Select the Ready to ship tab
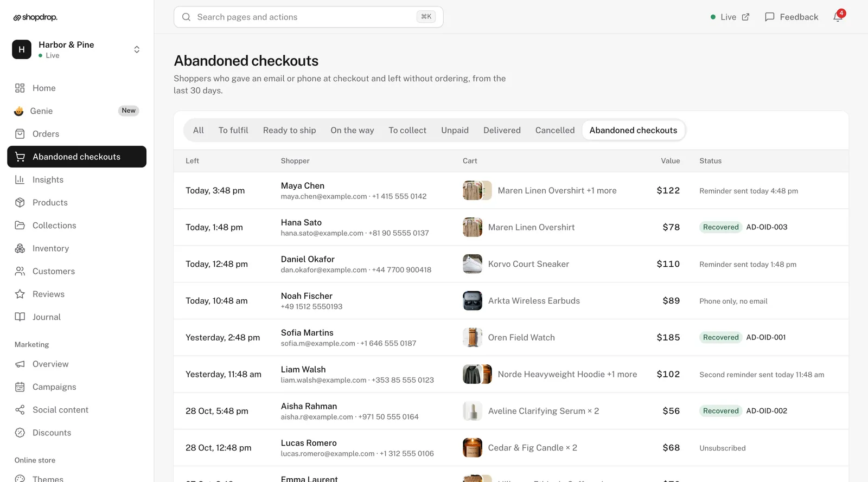868x482 pixels. [289, 130]
